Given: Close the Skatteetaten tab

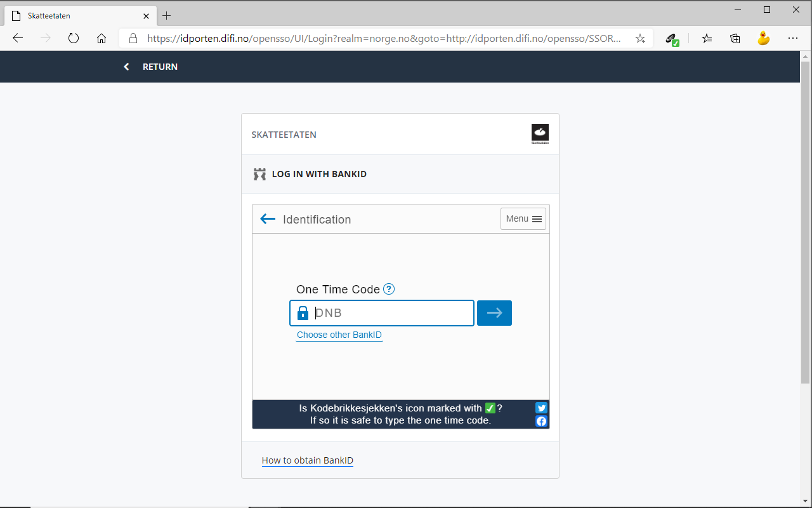Looking at the screenshot, I should 147,15.
